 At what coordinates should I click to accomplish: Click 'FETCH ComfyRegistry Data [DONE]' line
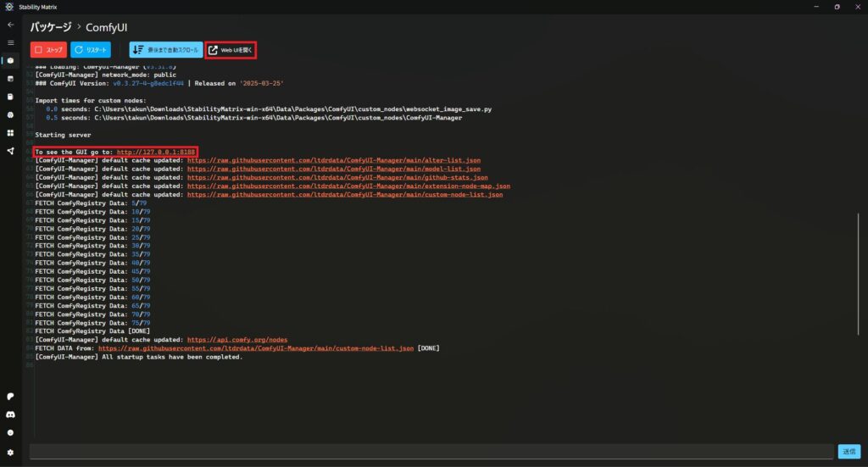pos(92,331)
